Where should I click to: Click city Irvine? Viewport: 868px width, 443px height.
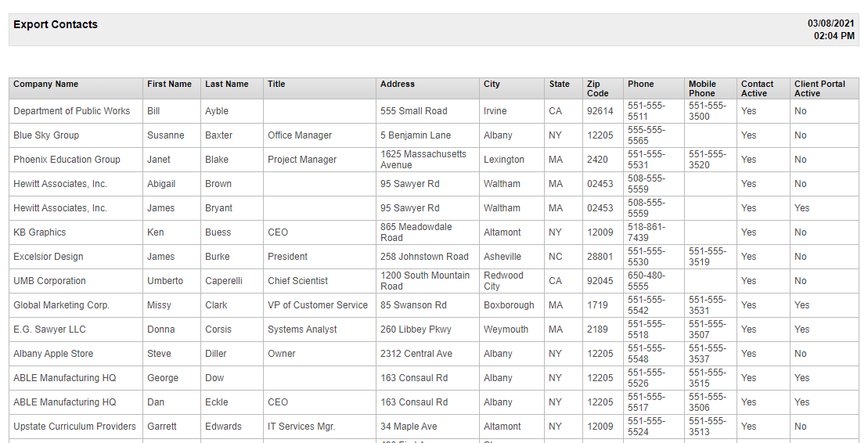point(495,111)
